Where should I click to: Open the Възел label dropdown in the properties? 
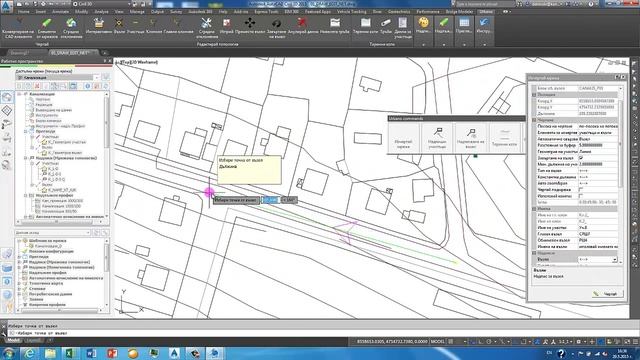(614, 259)
